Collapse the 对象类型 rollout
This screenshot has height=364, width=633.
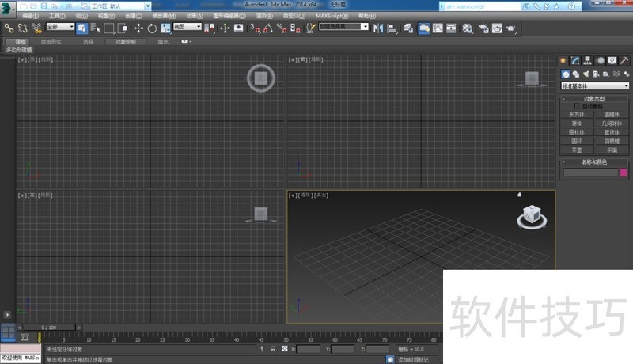(594, 98)
